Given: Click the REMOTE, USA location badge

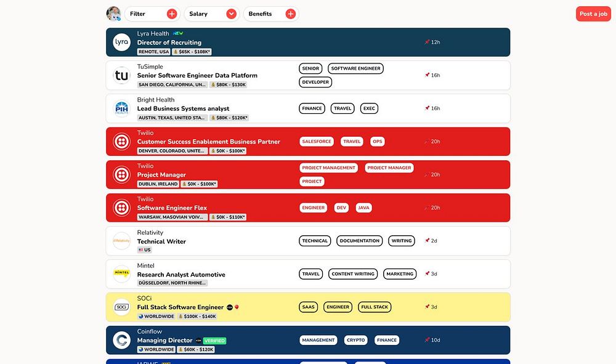Looking at the screenshot, I should [153, 52].
